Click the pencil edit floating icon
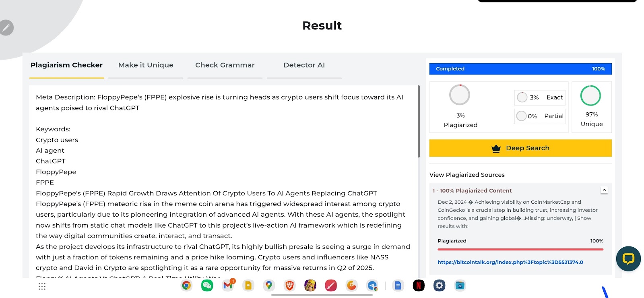 click(x=6, y=28)
